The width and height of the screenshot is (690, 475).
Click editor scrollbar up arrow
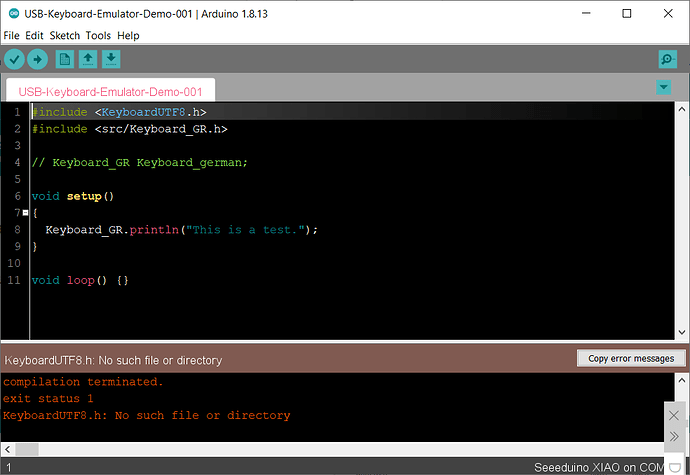[x=682, y=109]
